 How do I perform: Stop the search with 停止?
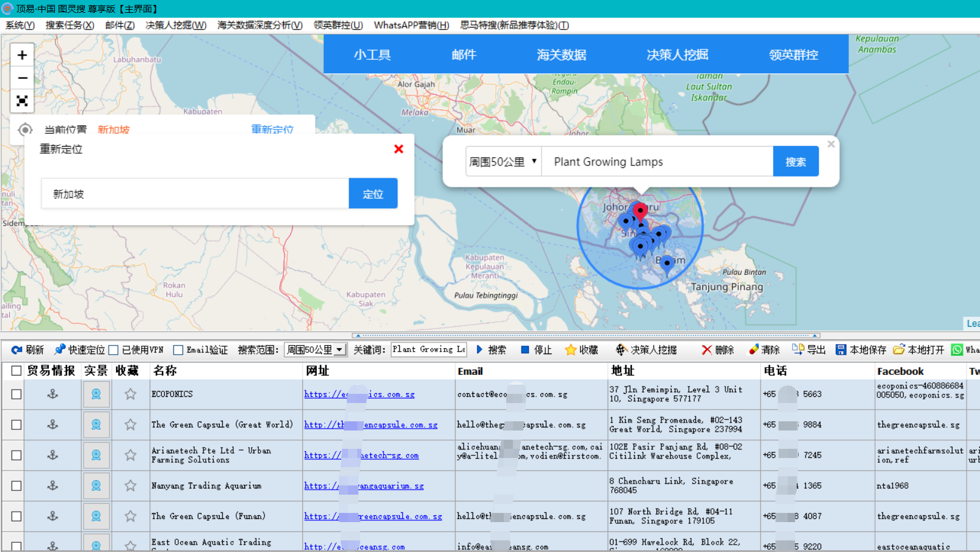click(536, 350)
